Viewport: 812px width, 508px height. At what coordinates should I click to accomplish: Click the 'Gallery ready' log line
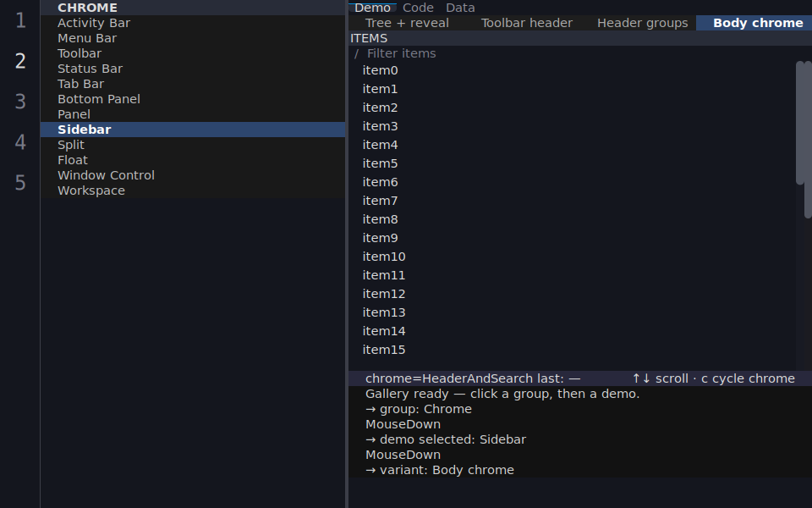coord(502,394)
